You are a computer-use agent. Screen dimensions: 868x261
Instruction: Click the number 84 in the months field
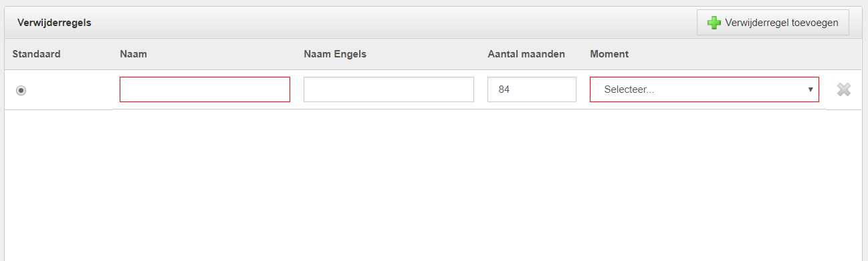tap(504, 89)
